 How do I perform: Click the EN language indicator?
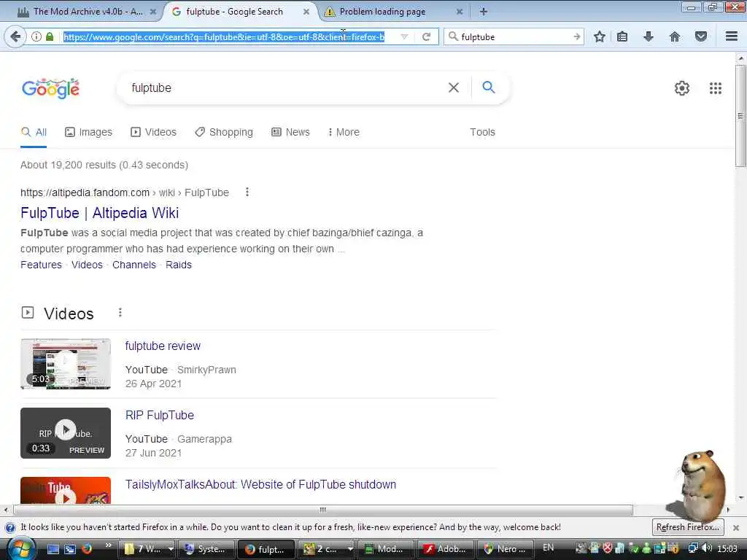click(549, 548)
